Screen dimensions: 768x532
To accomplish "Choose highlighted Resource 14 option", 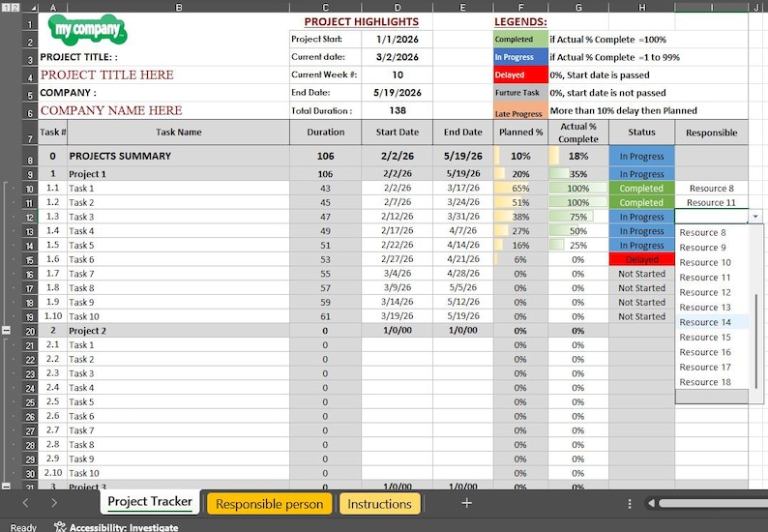I will 711,322.
